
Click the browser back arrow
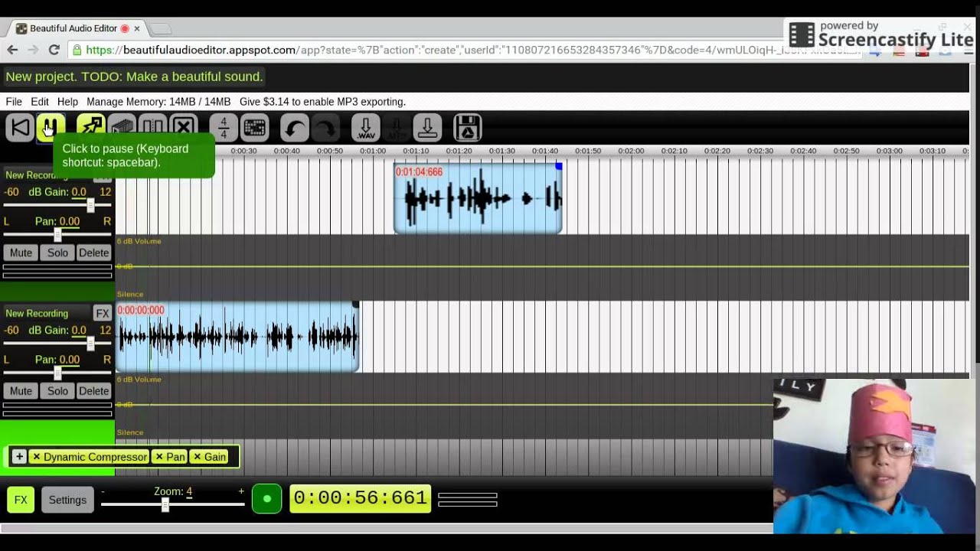[12, 50]
